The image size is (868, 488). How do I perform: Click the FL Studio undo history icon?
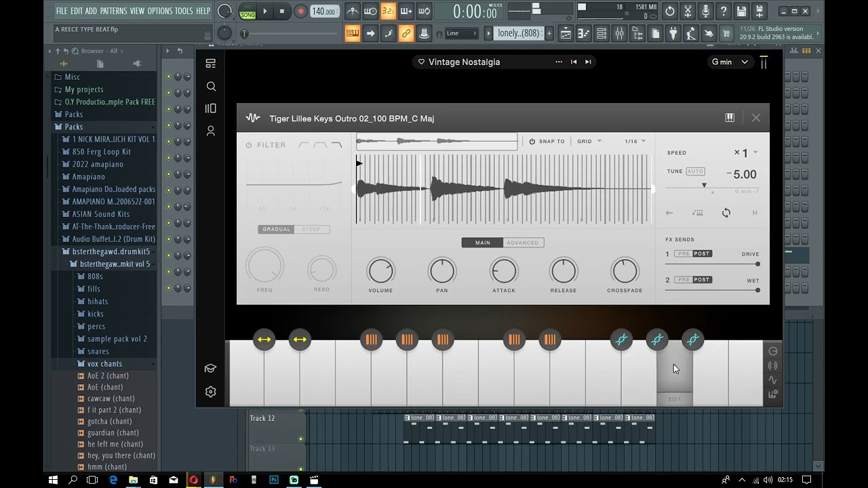[670, 11]
